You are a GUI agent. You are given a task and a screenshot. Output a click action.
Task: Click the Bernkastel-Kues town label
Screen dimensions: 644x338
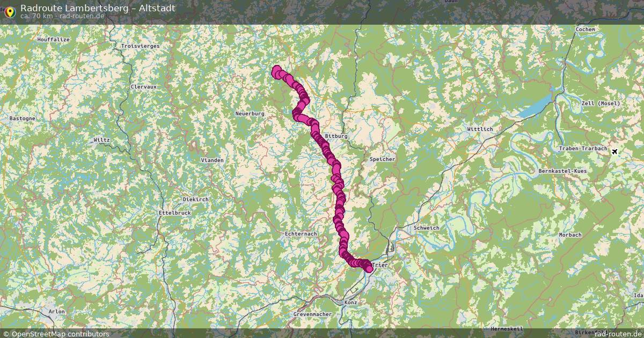pos(562,171)
